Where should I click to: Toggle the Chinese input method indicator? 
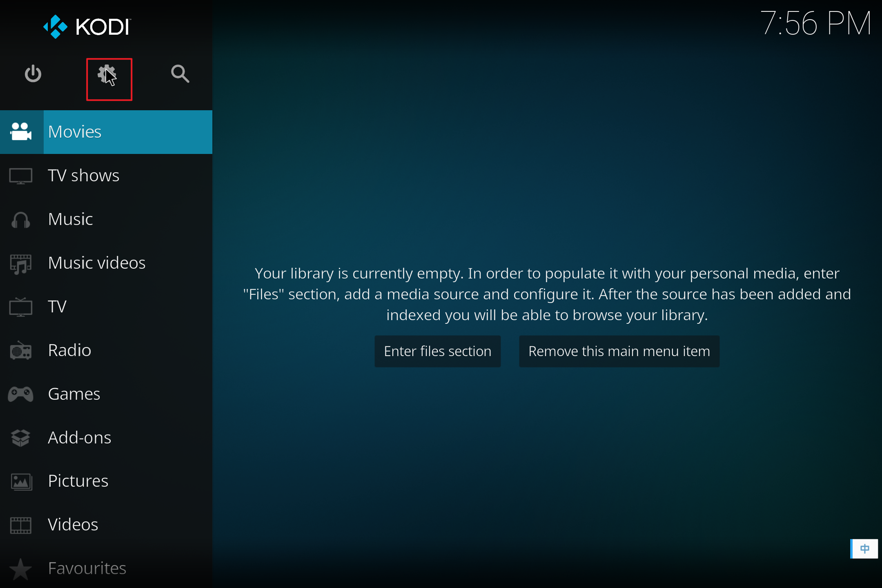click(x=864, y=548)
